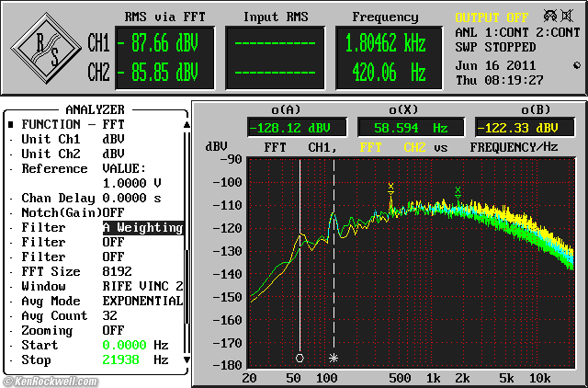Select the FFT Size 8192 entry
Screen dimensions: 588x388
coord(117,271)
